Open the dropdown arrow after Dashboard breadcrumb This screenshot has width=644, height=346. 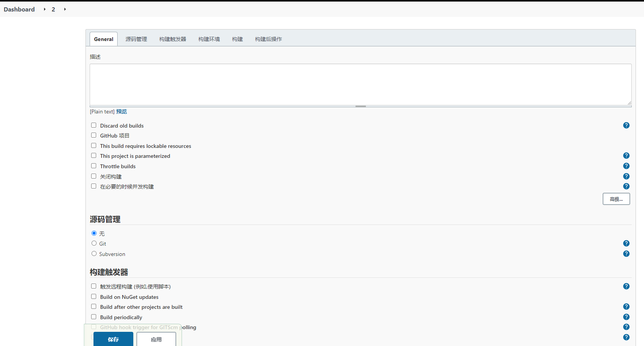[x=44, y=9]
